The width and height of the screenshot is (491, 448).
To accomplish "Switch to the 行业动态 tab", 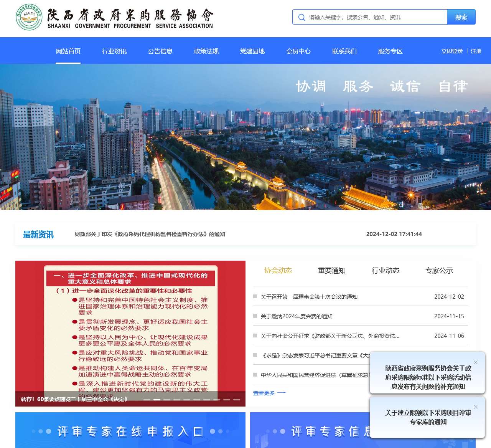I will click(x=386, y=271).
